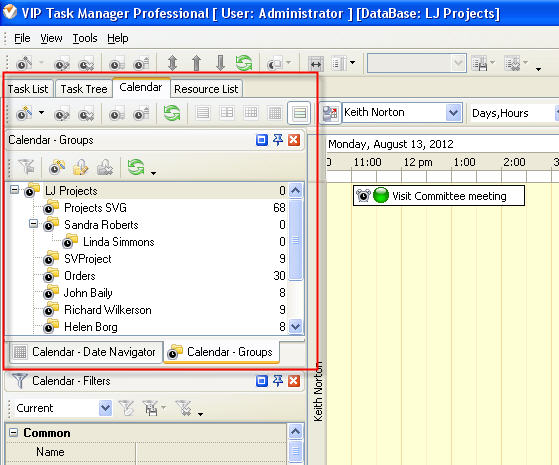Switch to the week grid calendar view
Screen dimensions: 559x465
251,113
